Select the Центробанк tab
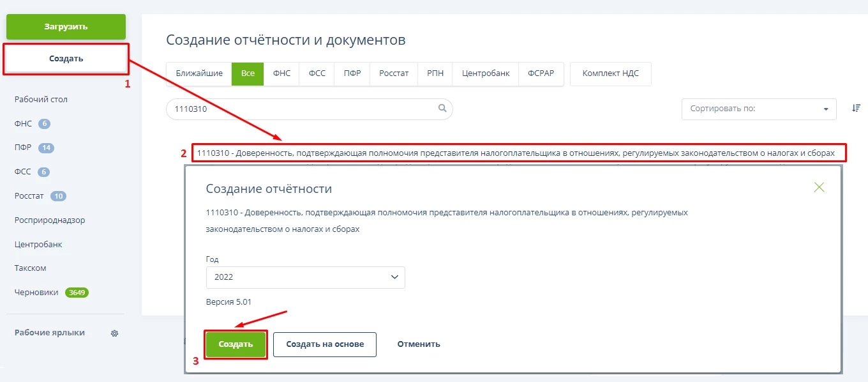The height and width of the screenshot is (382, 868). pyautogui.click(x=486, y=73)
